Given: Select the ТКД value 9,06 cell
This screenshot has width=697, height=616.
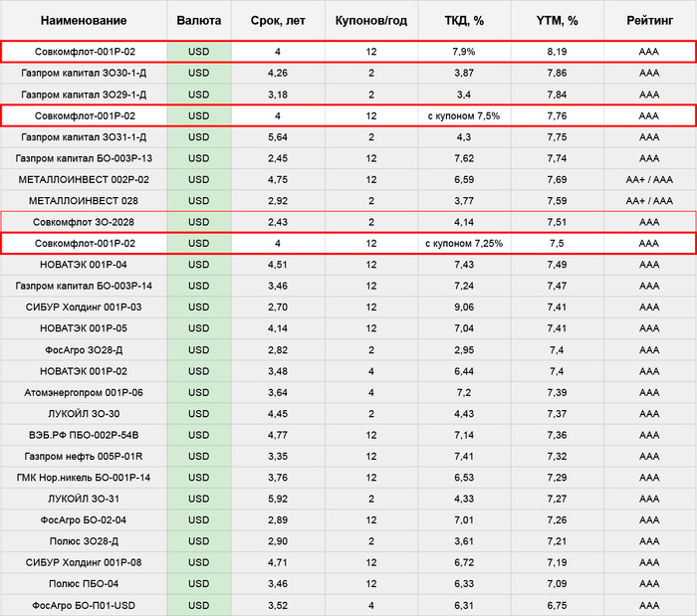Looking at the screenshot, I should 463,307.
